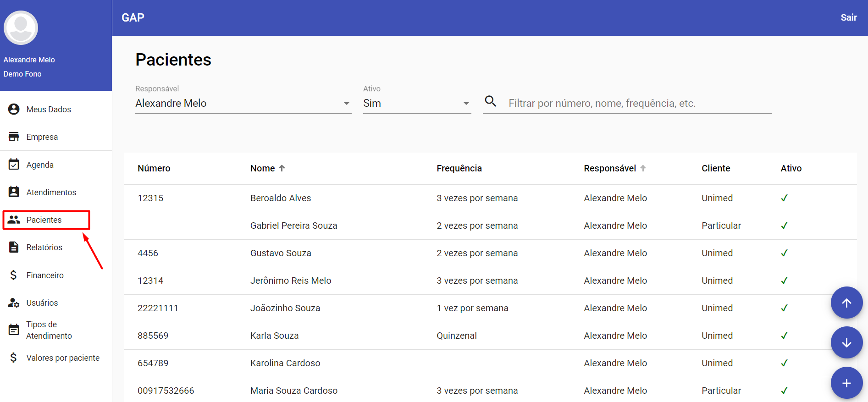Click the scroll-down arrow floating button

846,342
